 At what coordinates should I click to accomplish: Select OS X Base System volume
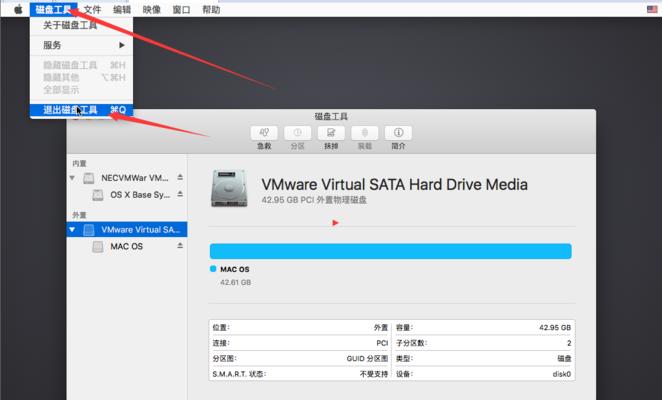127,195
